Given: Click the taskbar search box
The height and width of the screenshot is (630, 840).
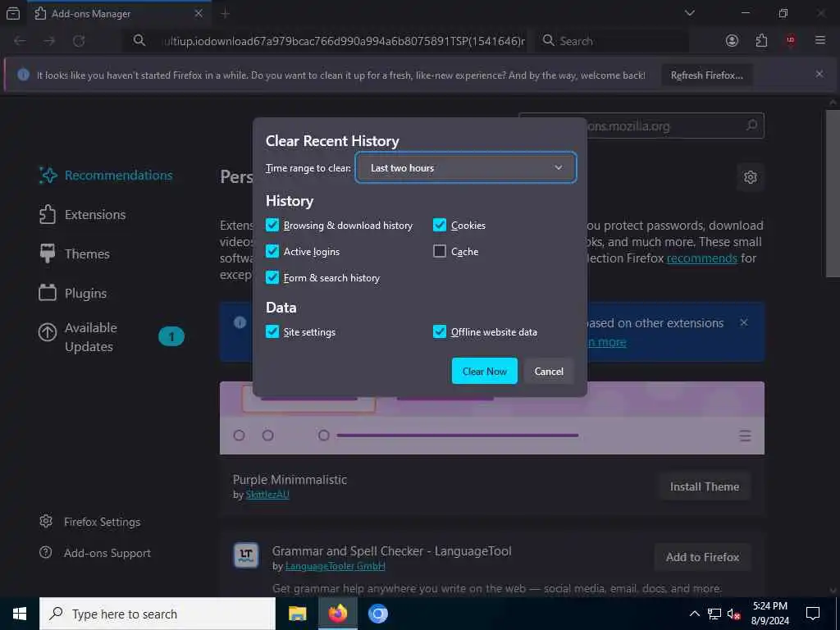Looking at the screenshot, I should click(x=157, y=614).
